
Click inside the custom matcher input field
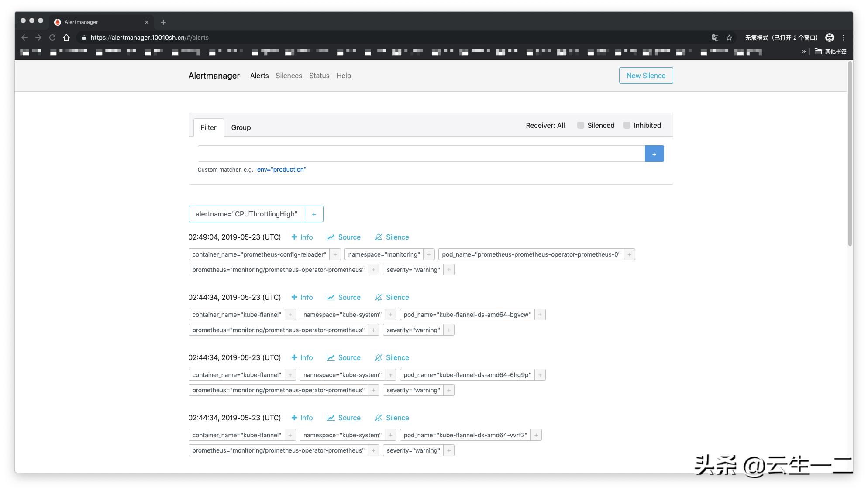tap(419, 153)
